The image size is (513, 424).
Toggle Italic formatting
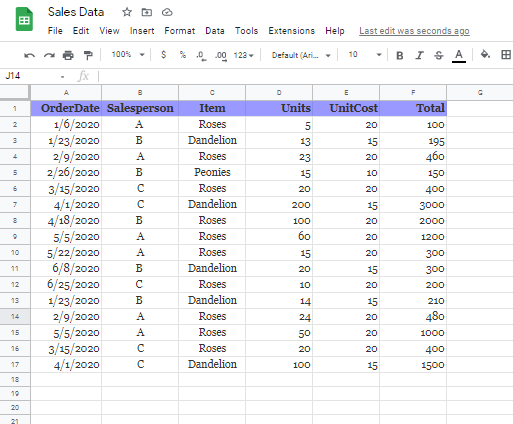419,55
